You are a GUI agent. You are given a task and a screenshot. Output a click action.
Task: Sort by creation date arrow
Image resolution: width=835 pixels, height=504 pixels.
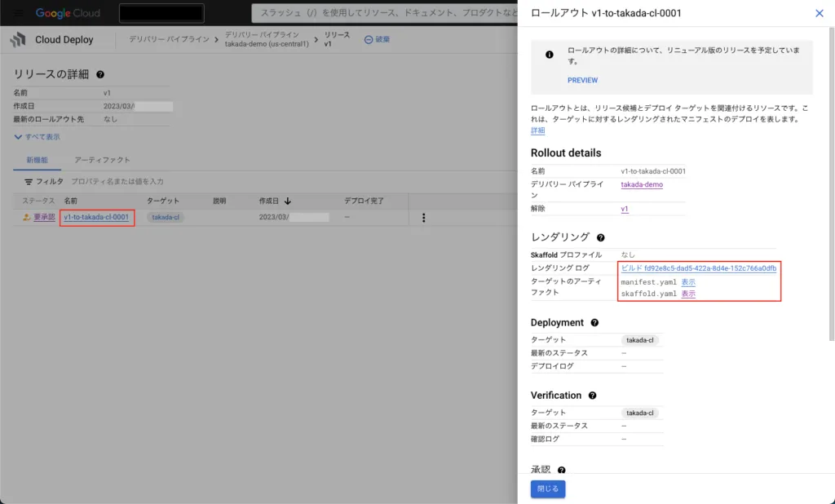288,201
